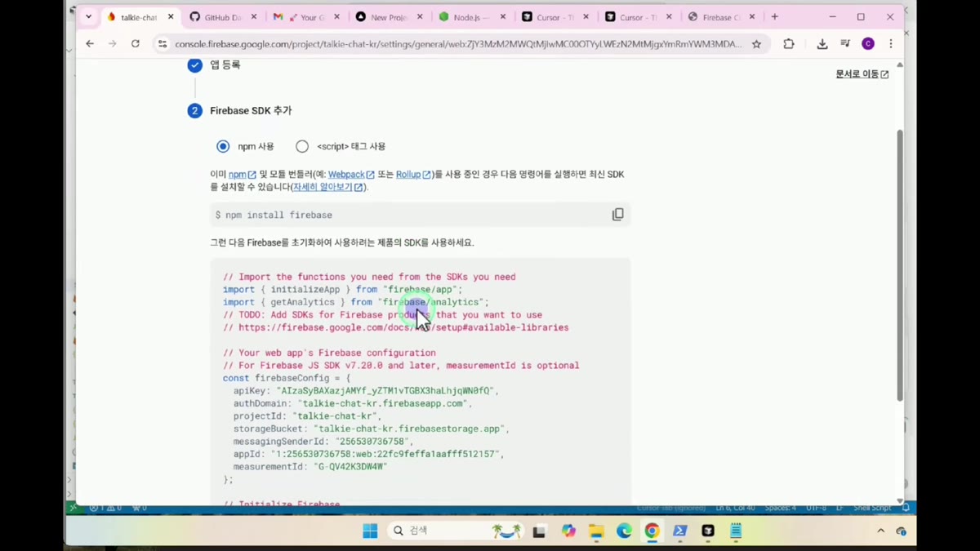Close the GitHub tab
The height and width of the screenshot is (551, 980).
[254, 17]
